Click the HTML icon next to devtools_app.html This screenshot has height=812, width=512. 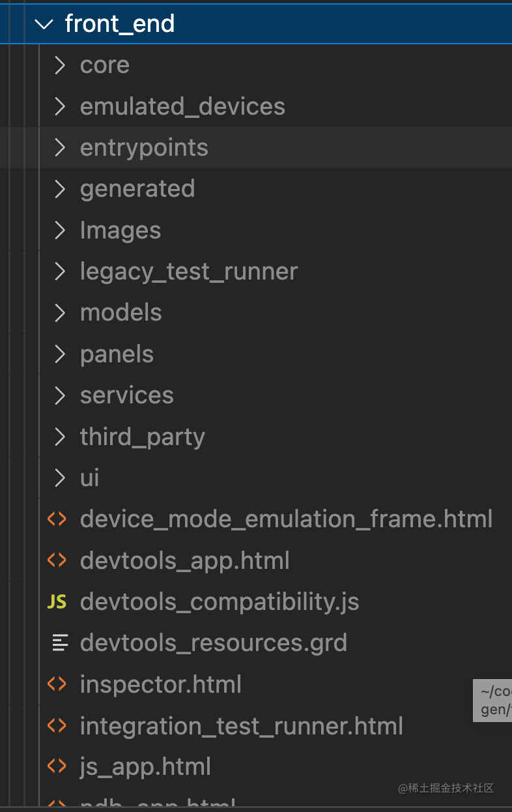click(x=57, y=560)
